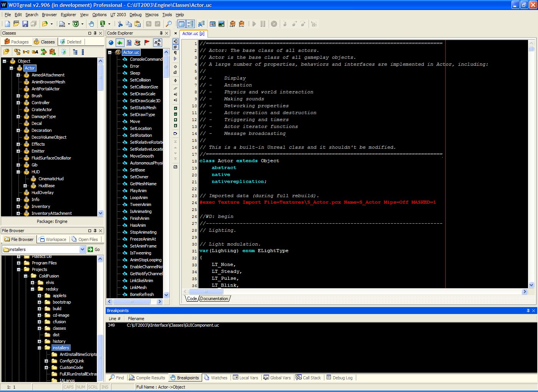The height and width of the screenshot is (392, 538).
Task: Click the Paste clipboard icon
Action: point(138,24)
